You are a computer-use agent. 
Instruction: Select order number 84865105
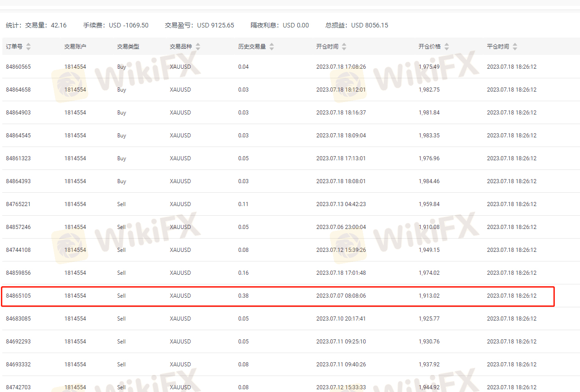tap(18, 296)
